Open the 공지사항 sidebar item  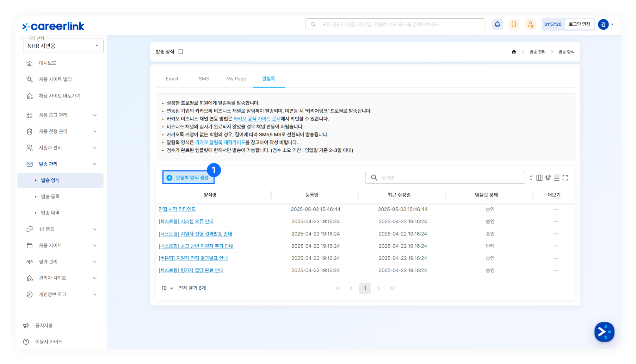click(44, 326)
